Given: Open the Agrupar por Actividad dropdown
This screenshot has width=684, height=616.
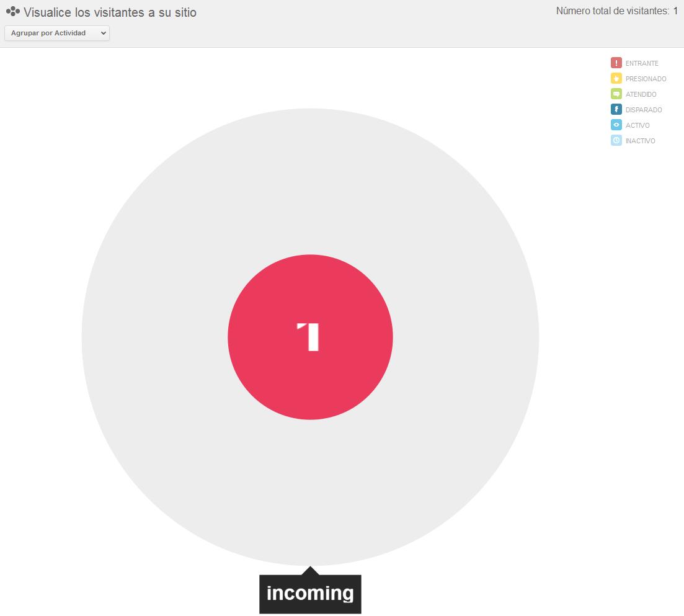Looking at the screenshot, I should tap(57, 33).
